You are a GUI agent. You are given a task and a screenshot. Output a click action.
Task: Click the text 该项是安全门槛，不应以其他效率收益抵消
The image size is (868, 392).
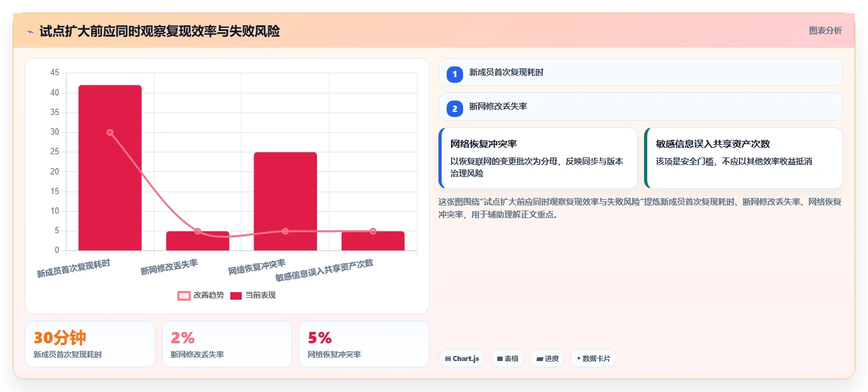pyautogui.click(x=734, y=161)
